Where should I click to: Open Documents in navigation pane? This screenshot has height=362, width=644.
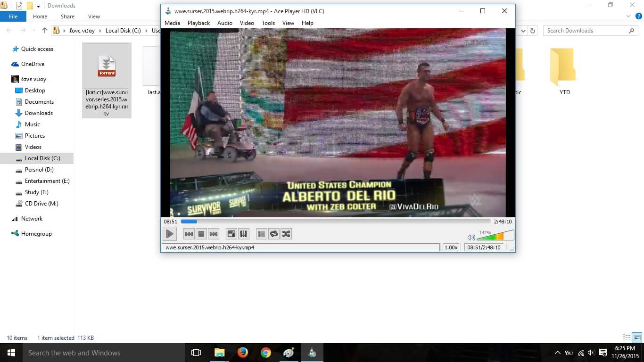coord(39,102)
